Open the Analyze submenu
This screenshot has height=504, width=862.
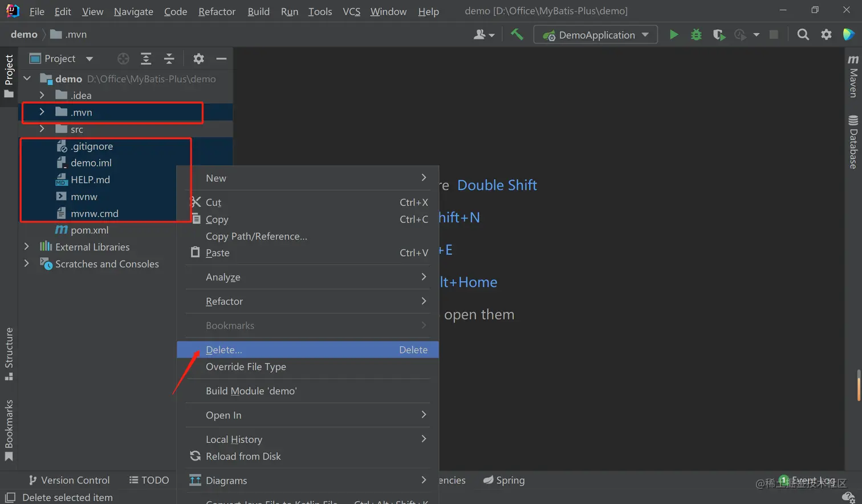(x=308, y=277)
